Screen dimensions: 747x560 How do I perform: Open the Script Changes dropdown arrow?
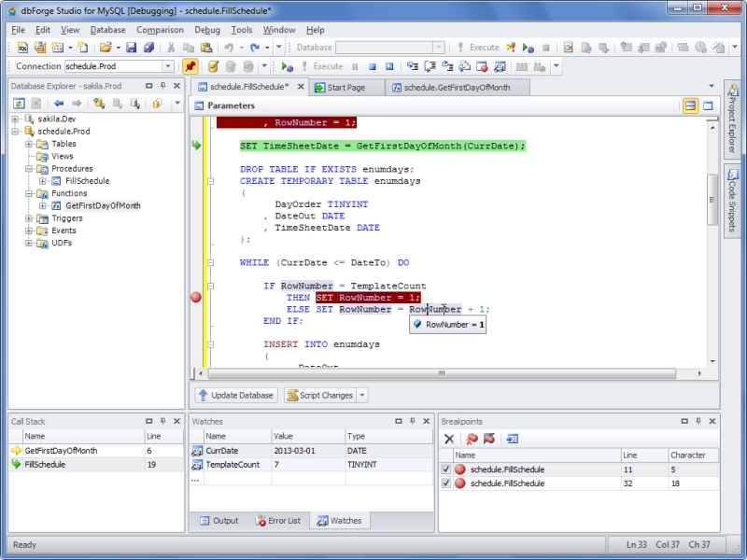point(362,395)
